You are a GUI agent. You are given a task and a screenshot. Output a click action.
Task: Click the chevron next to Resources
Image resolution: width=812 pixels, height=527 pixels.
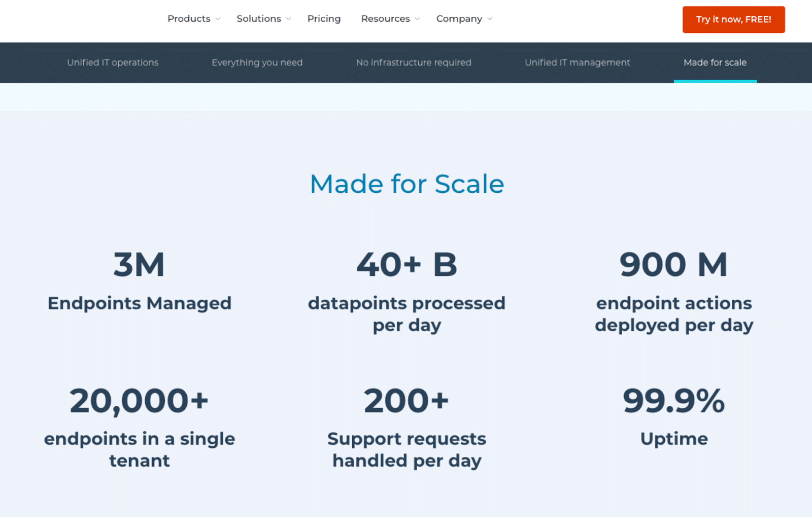point(417,19)
